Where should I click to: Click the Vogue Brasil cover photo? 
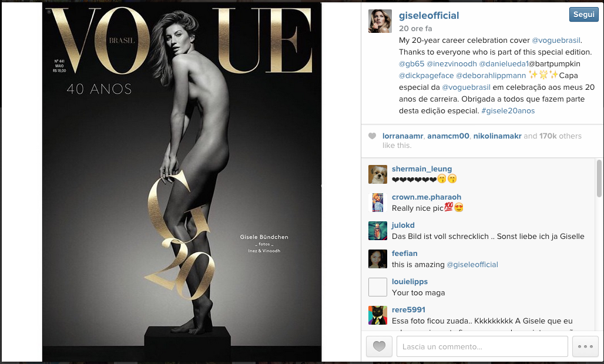pyautogui.click(x=182, y=182)
